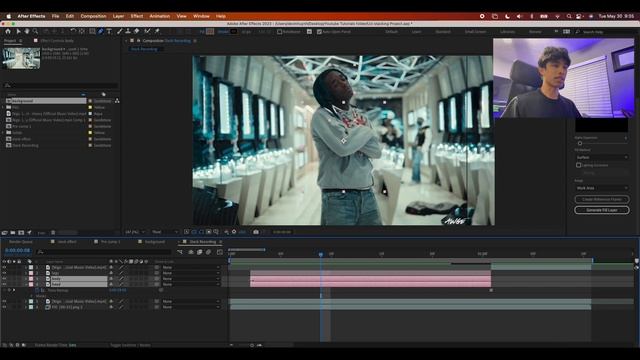Open the viewer resolution Third dropdown
The image size is (640, 360).
coord(164,232)
